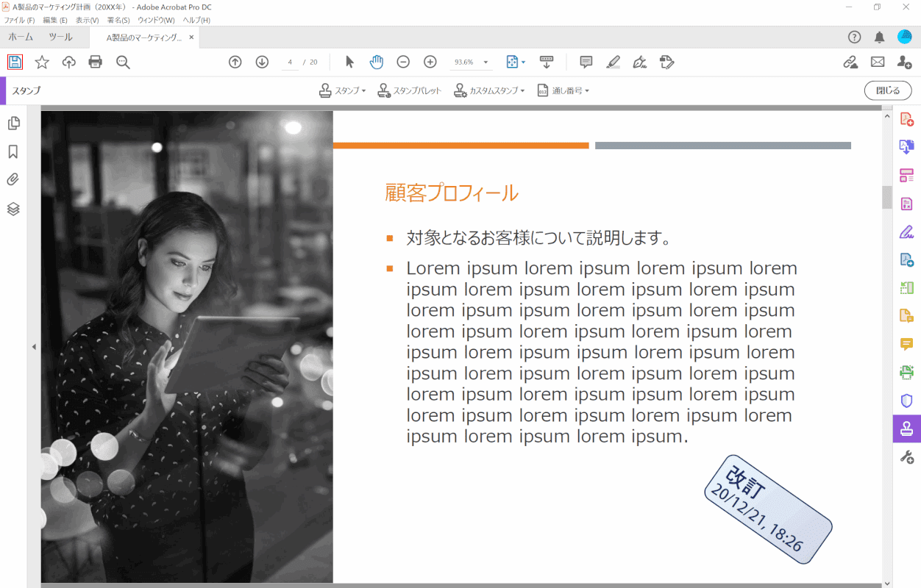921x588 pixels.
Task: Expand the 通し番号 dropdown
Action: (563, 90)
